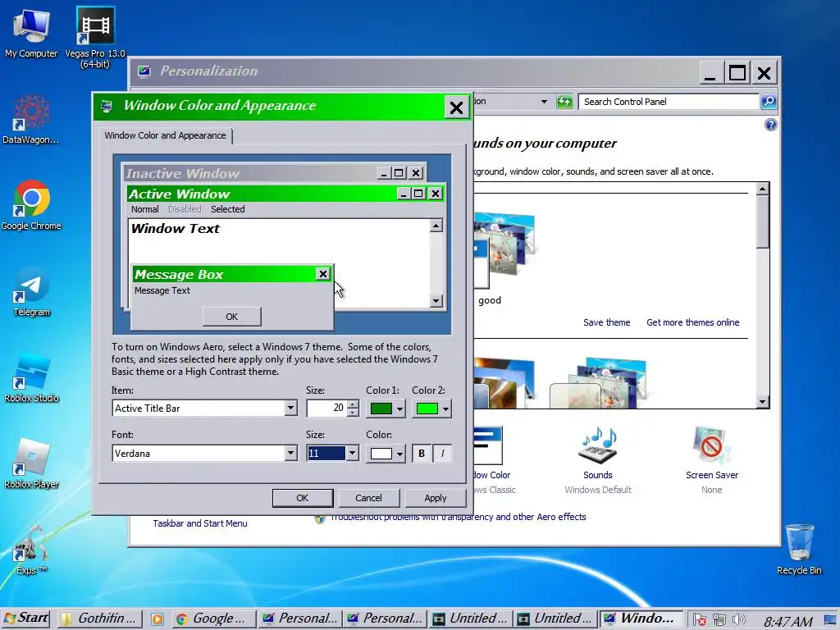
Task: Switch to Google Chrome taskbar item
Action: point(214,619)
